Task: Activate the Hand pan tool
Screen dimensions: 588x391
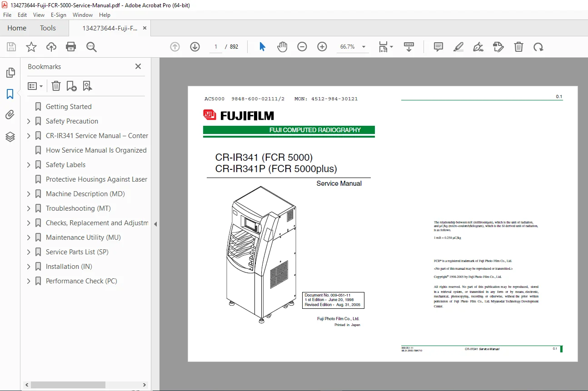Action: [282, 47]
